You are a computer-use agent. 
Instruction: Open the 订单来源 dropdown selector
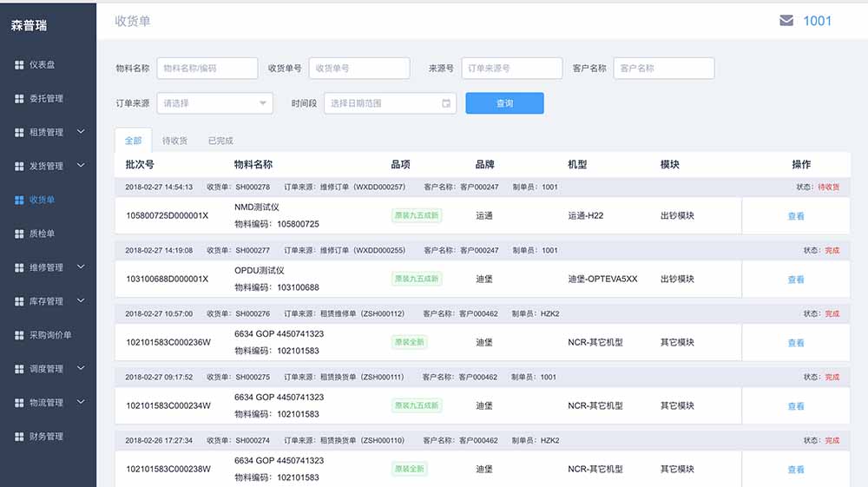[x=214, y=103]
